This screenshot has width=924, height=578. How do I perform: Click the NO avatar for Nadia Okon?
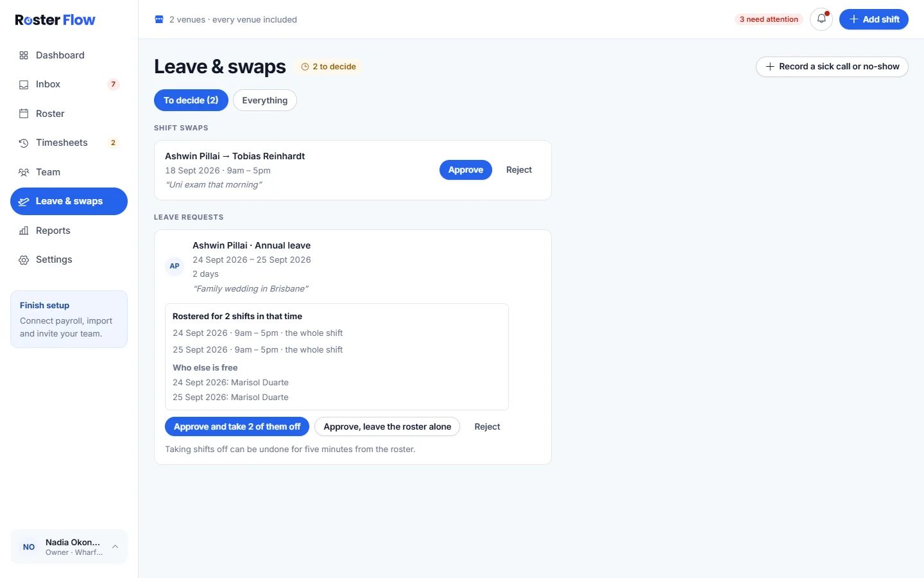[x=29, y=547]
